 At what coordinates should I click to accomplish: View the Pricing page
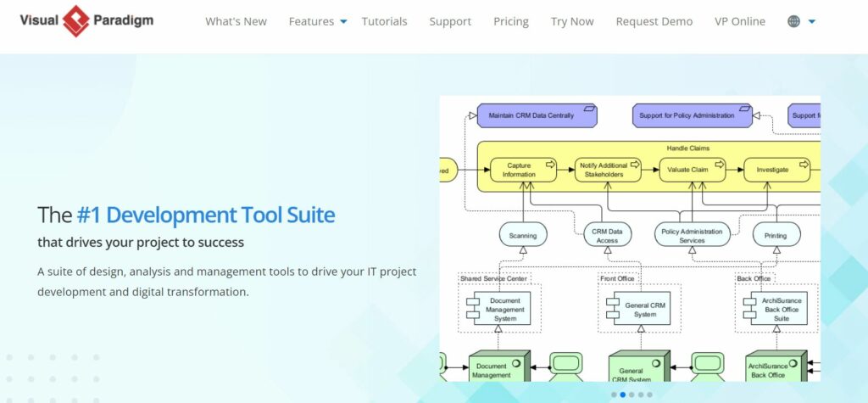(511, 21)
